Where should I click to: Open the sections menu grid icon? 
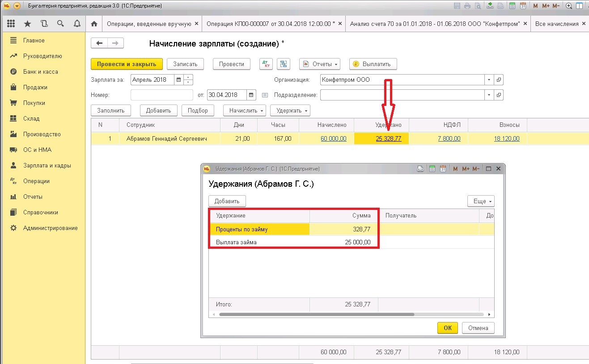click(11, 24)
